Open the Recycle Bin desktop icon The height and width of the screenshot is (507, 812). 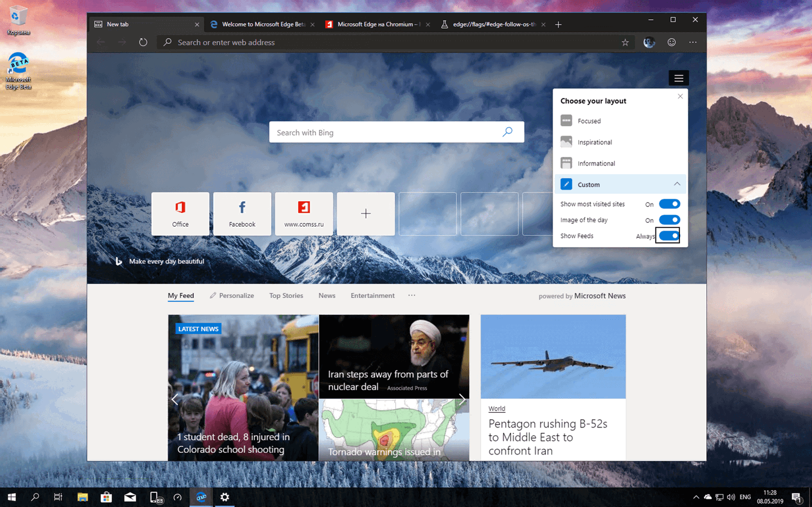pyautogui.click(x=18, y=21)
